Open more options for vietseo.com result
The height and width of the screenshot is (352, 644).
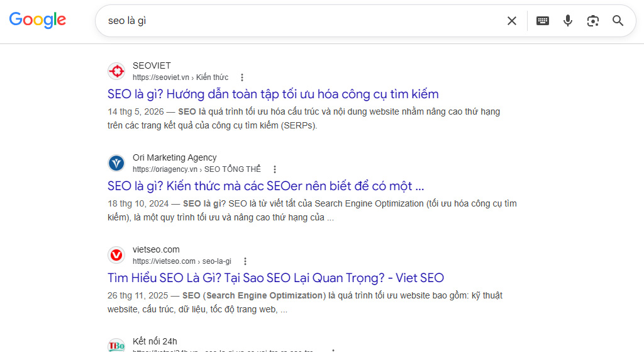[245, 261]
